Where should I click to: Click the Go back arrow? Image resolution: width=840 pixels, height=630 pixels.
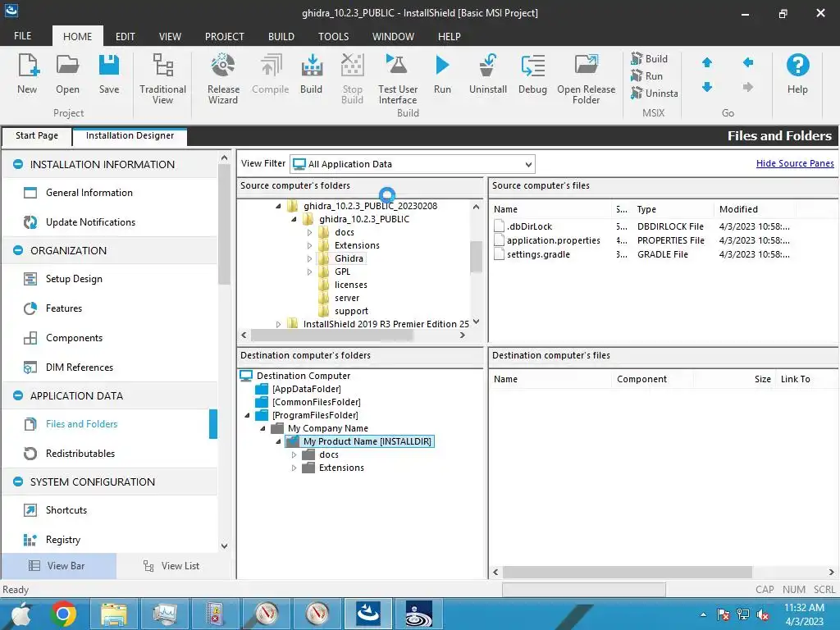(748, 62)
